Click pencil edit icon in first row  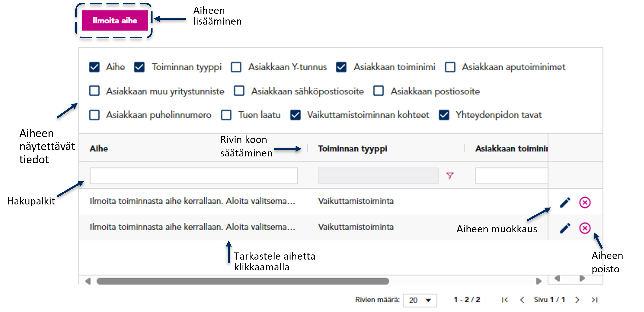point(565,202)
